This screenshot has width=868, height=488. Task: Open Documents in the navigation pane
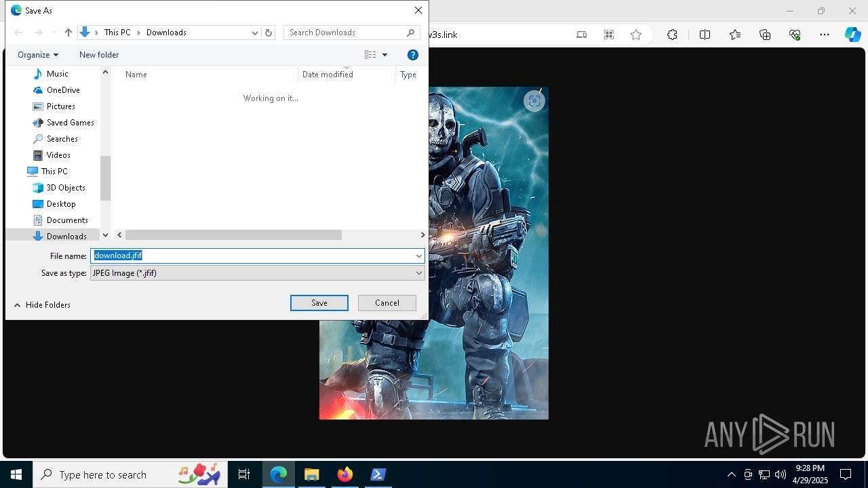[67, 220]
